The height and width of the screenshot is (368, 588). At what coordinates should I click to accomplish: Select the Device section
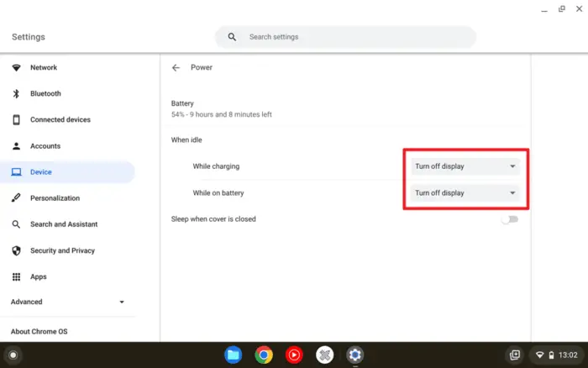[x=67, y=171]
